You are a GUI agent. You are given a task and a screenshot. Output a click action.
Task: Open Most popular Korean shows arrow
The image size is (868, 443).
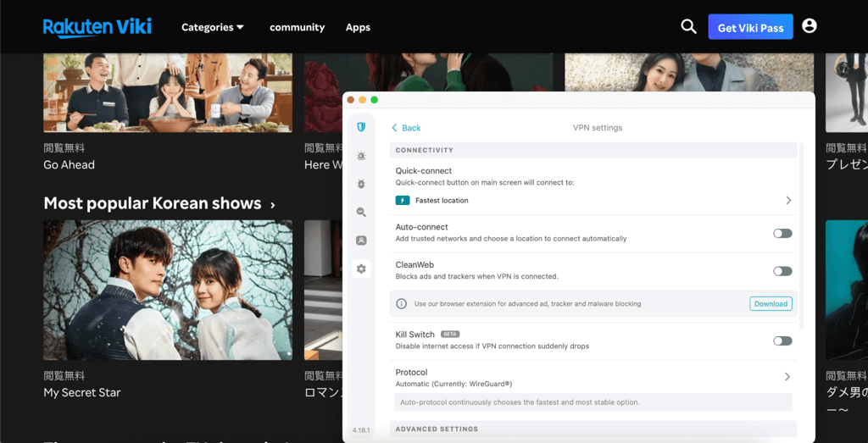pyautogui.click(x=272, y=205)
